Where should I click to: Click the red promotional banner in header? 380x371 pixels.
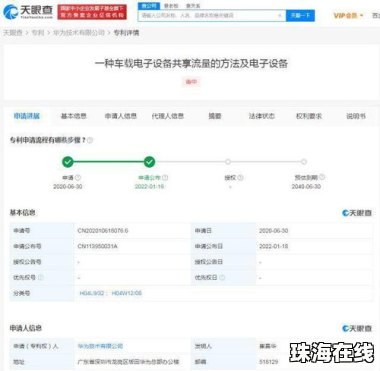[92, 12]
